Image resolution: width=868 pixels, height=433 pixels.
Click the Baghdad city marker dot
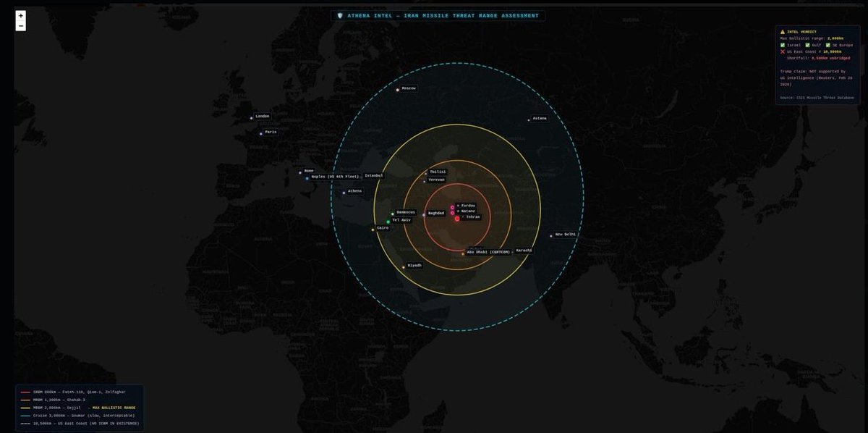pos(424,215)
